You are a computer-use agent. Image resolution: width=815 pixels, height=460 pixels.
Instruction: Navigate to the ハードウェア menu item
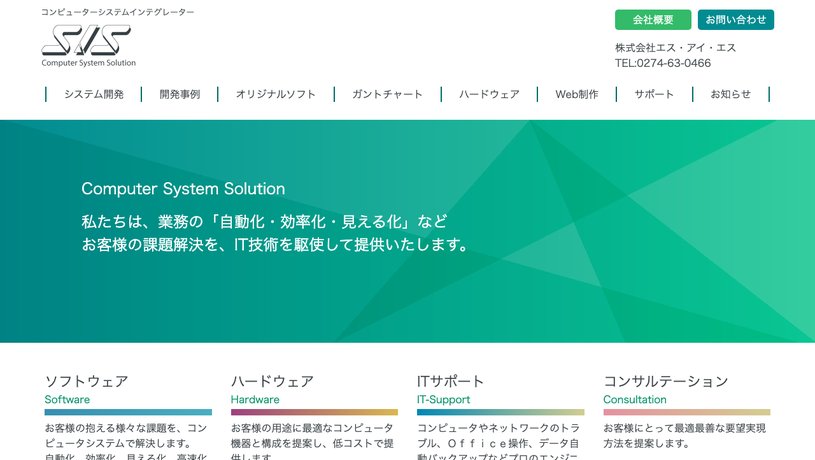[x=489, y=94]
